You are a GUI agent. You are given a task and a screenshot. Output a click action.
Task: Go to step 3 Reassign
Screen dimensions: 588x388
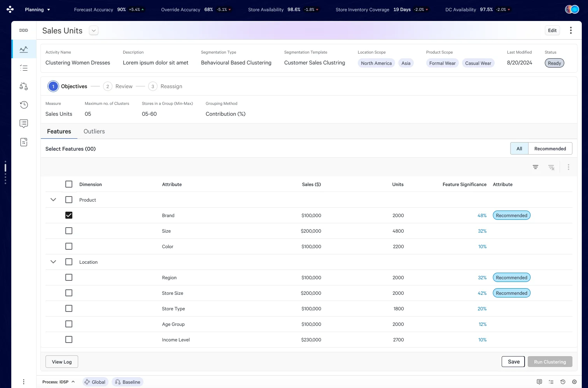pos(165,86)
